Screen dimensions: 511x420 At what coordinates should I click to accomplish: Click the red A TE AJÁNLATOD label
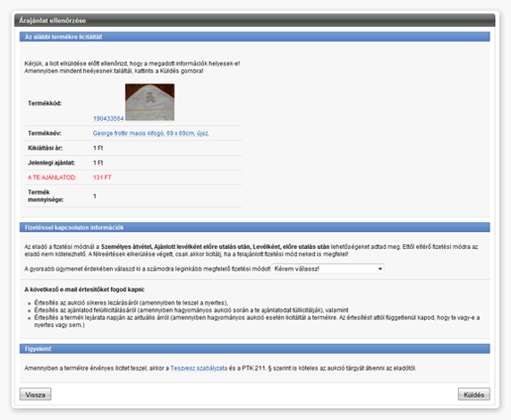click(x=52, y=177)
